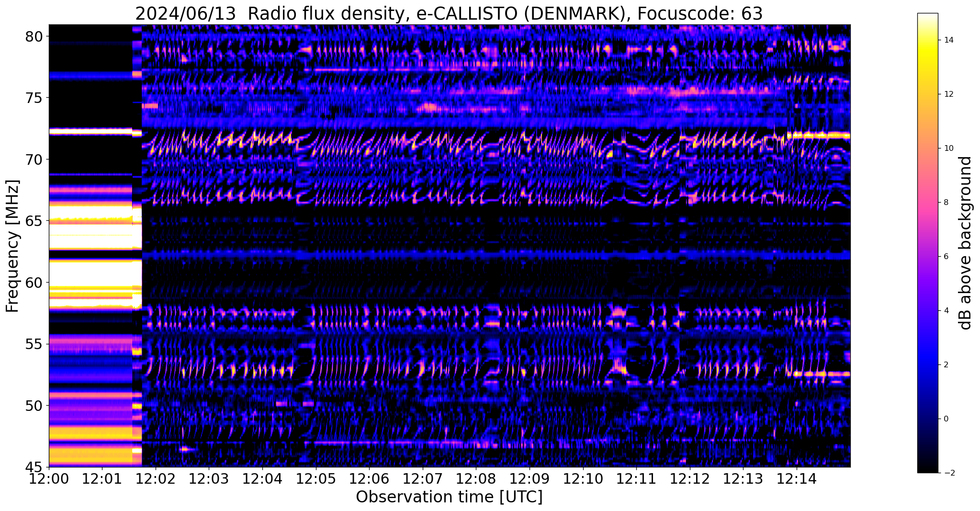Click the blue region of the colorbar near 2
Image resolution: width=980 pixels, height=511 pixels.
pos(927,365)
